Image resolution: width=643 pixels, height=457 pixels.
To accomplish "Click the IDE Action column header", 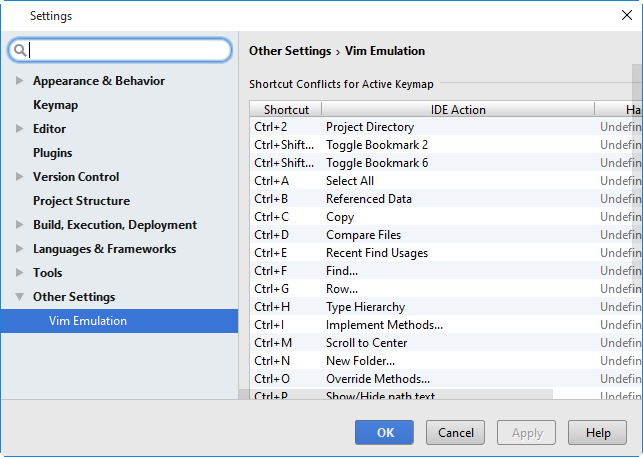I will click(x=458, y=109).
